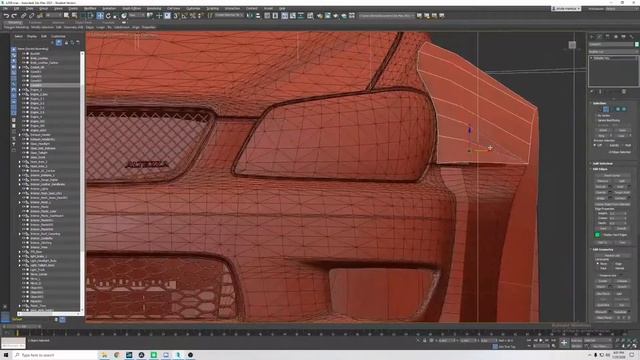Open the Select by Name dialog icon

[75, 16]
